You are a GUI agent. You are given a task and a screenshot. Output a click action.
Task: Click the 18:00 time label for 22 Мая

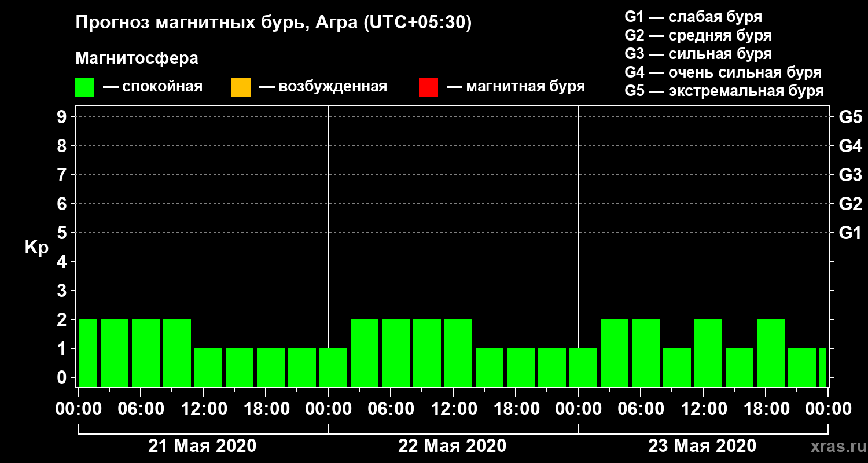516,409
